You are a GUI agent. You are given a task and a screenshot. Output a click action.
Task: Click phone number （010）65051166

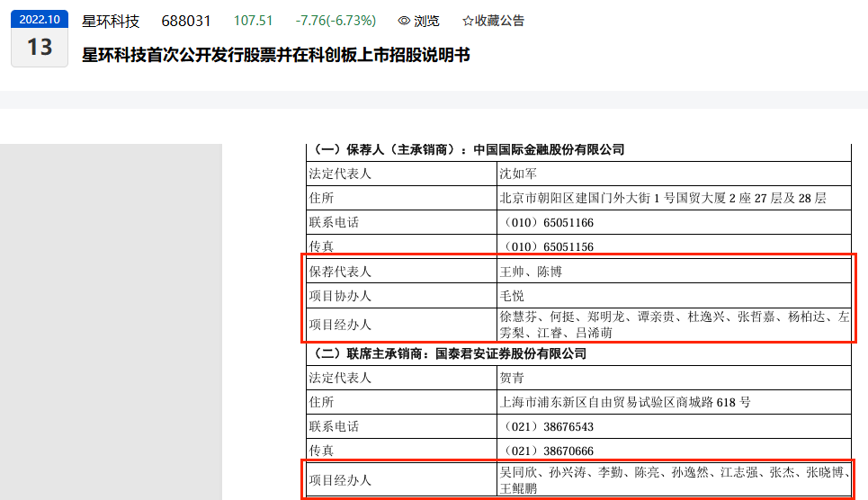(x=546, y=223)
